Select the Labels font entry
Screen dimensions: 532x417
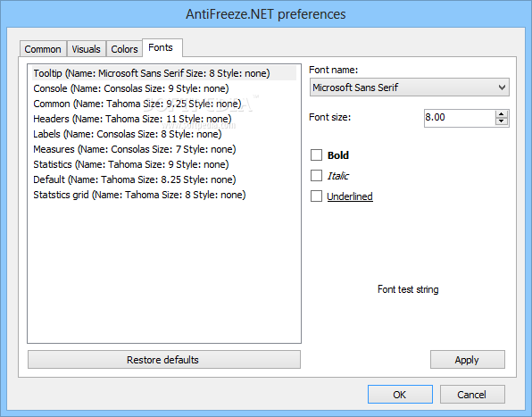164,134
